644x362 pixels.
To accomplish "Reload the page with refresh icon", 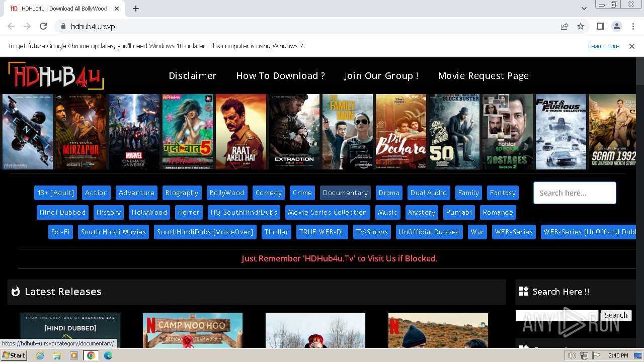I will click(43, 26).
